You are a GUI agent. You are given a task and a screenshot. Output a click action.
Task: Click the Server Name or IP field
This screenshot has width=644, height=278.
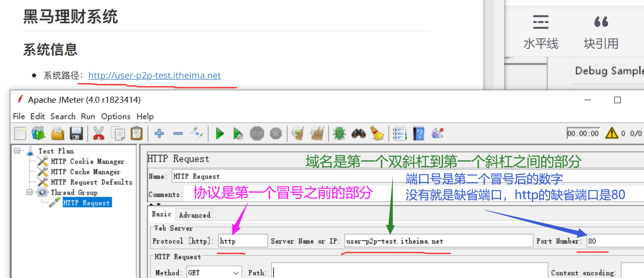click(x=439, y=241)
